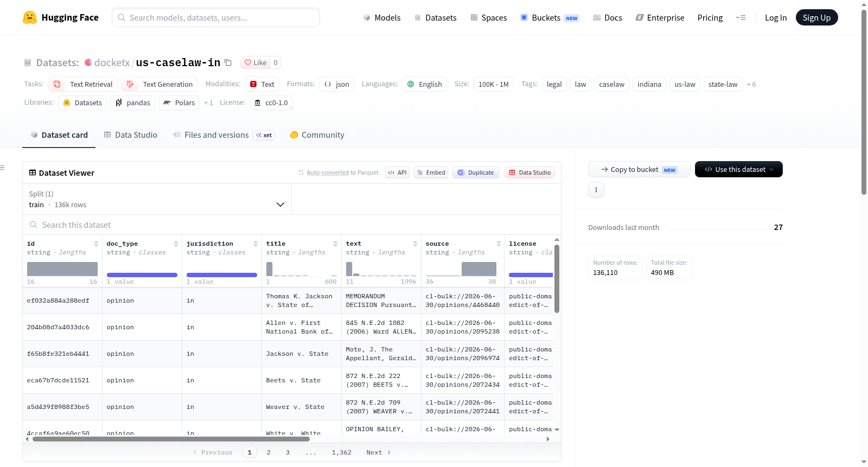Viewport: 868px width, 467px height.
Task: Click the Duplicate button
Action: click(x=476, y=172)
